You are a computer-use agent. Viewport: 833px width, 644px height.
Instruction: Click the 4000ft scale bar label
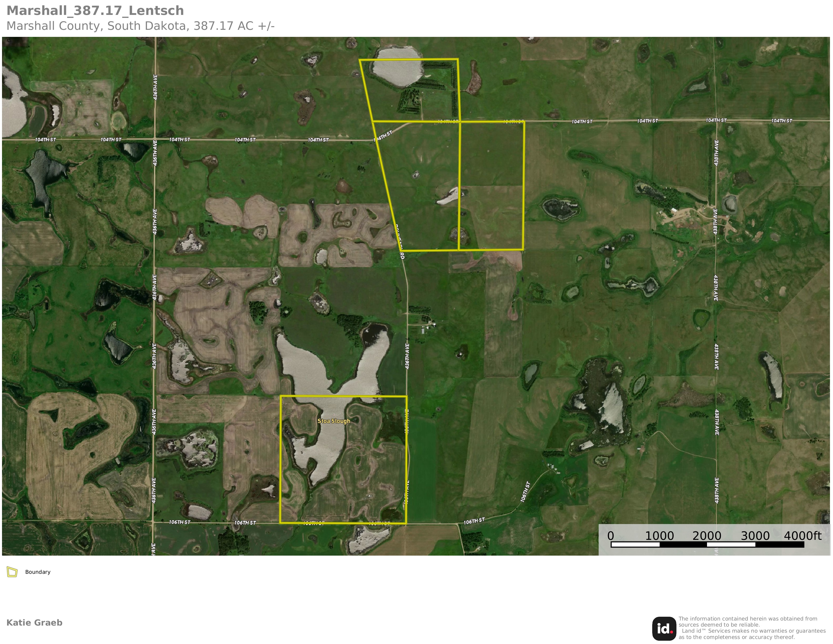point(802,536)
